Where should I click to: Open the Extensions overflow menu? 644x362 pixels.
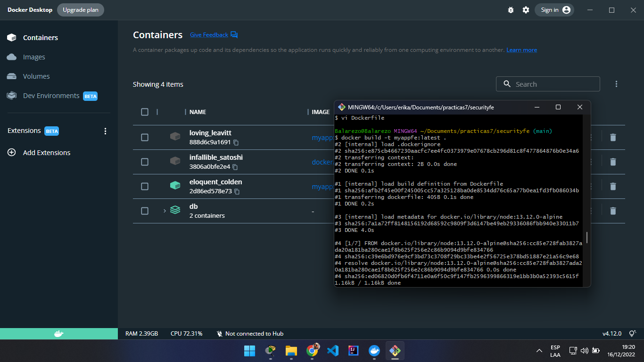click(106, 131)
